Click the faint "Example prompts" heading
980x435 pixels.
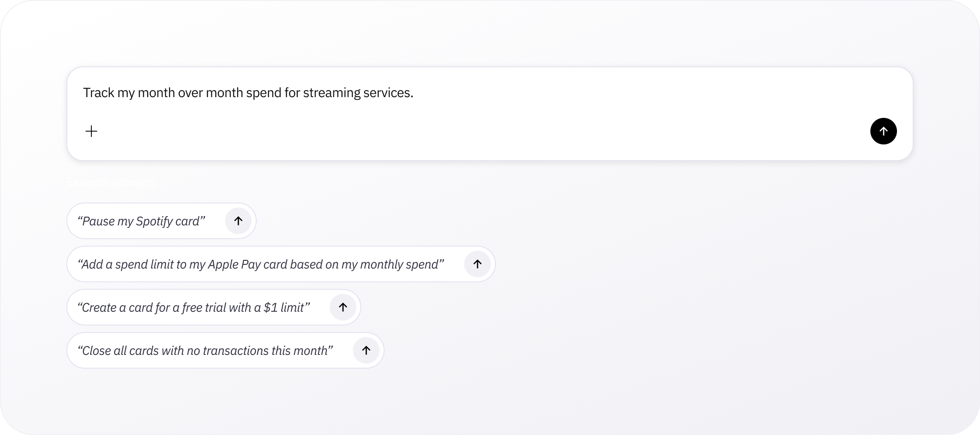coord(110,182)
